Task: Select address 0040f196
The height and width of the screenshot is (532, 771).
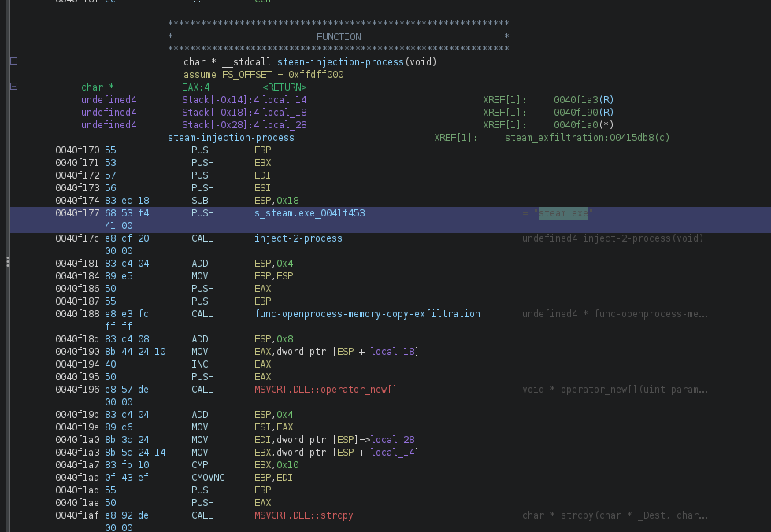Action: [77, 390]
